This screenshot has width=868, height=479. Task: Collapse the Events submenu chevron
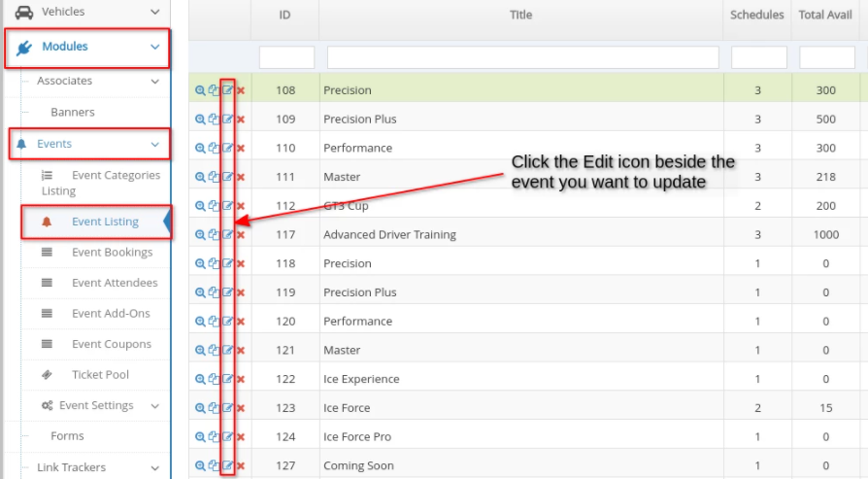[x=155, y=145]
